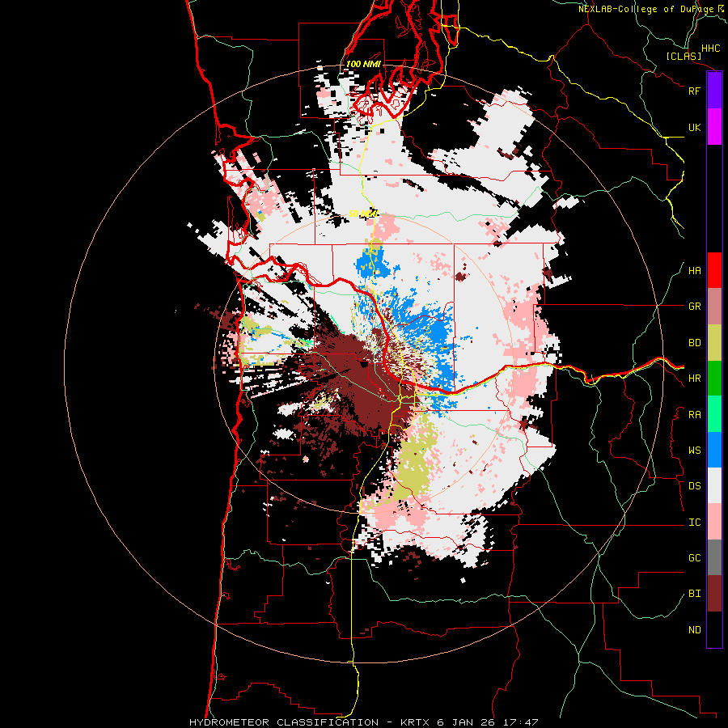The width and height of the screenshot is (728, 728).
Task: Select the HR legend label
Action: point(694,379)
